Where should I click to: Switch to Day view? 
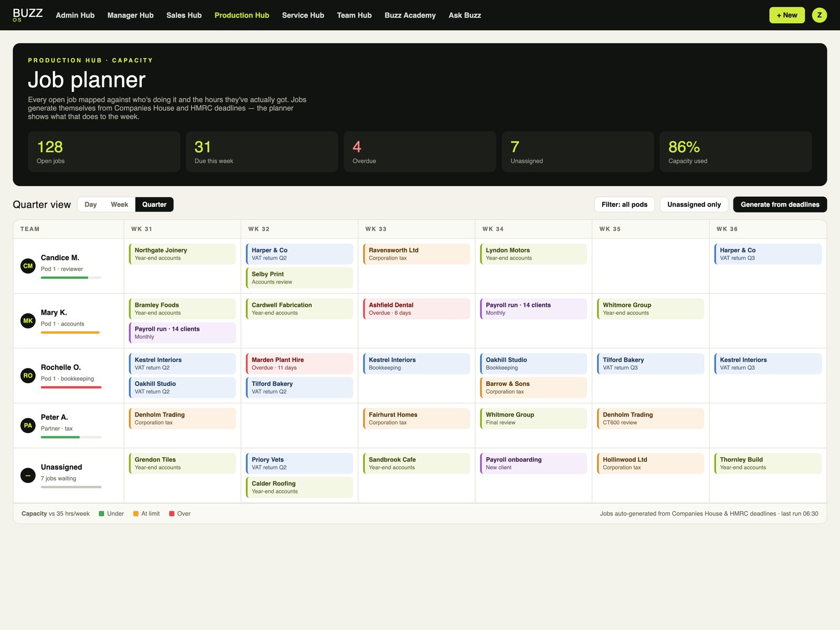point(91,204)
